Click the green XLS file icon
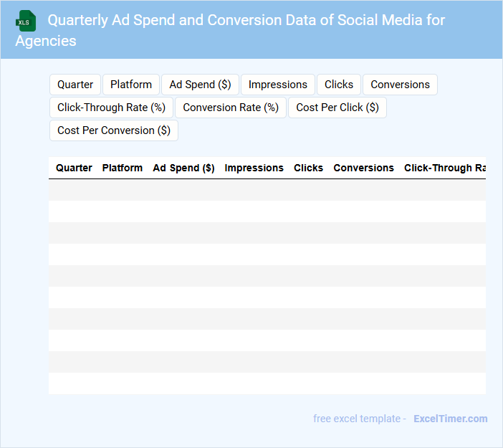Image resolution: width=503 pixels, height=448 pixels. pyautogui.click(x=27, y=22)
